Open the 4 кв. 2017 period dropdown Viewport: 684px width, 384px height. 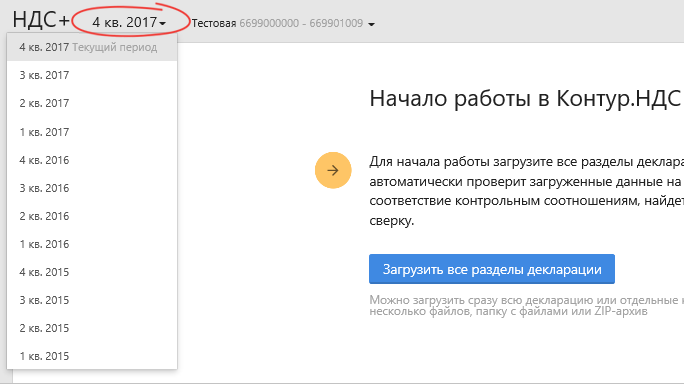coord(129,22)
